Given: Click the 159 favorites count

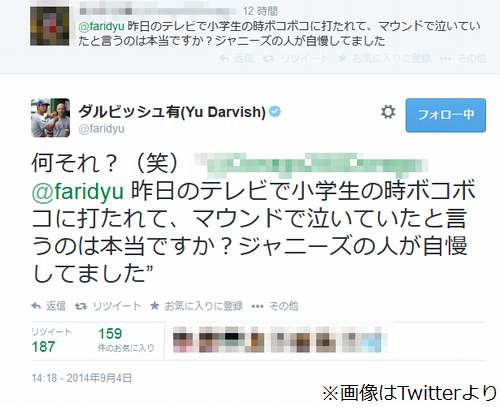Looking at the screenshot, I should pyautogui.click(x=110, y=333).
